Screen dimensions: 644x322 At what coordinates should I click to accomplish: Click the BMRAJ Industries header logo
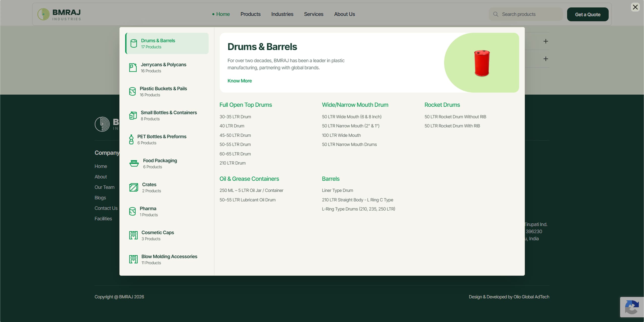tap(59, 14)
